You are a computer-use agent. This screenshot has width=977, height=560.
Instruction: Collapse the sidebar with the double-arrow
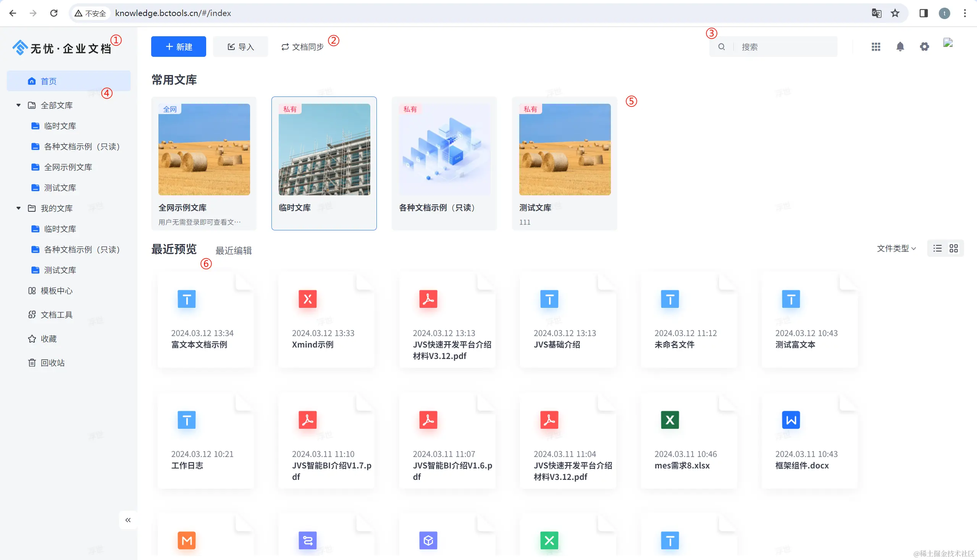click(x=128, y=520)
